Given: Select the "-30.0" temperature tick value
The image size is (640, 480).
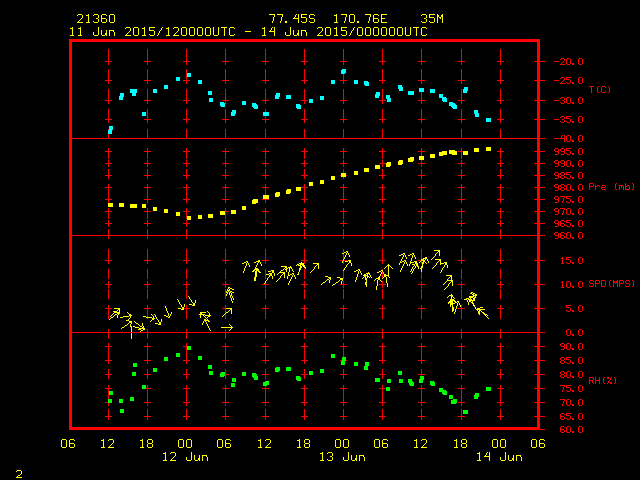Looking at the screenshot, I should tap(569, 100).
